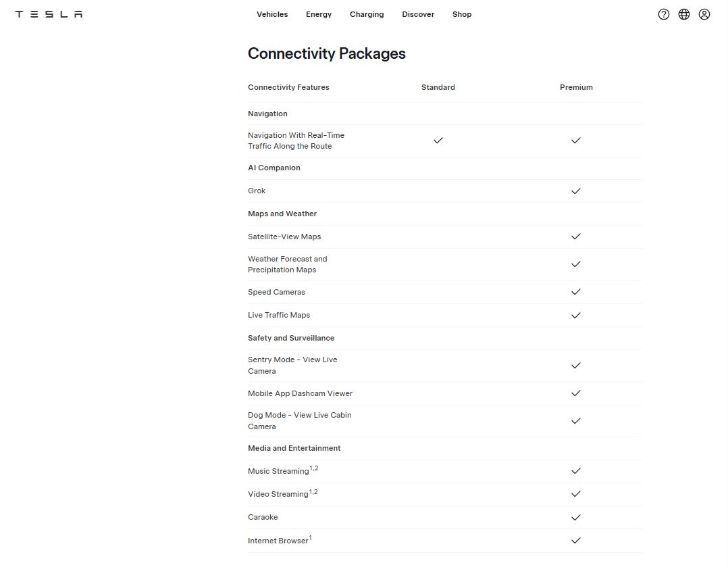
Task: Open the Discover menu
Action: coord(418,14)
